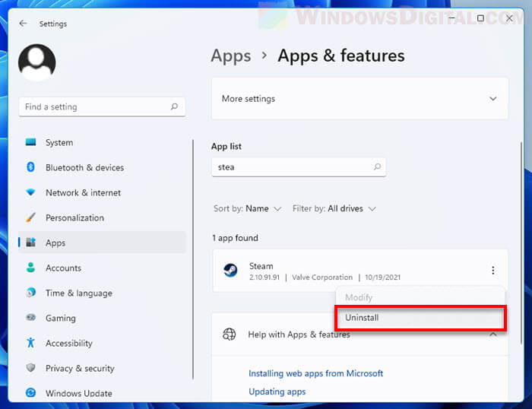Select the Time & language globe icon
Image resolution: width=532 pixels, height=409 pixels.
(30, 292)
